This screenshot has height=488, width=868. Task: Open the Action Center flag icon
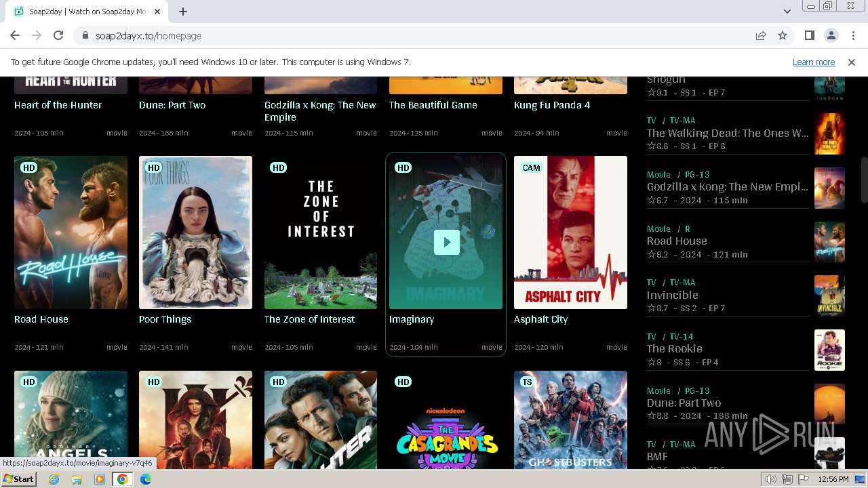(804, 479)
